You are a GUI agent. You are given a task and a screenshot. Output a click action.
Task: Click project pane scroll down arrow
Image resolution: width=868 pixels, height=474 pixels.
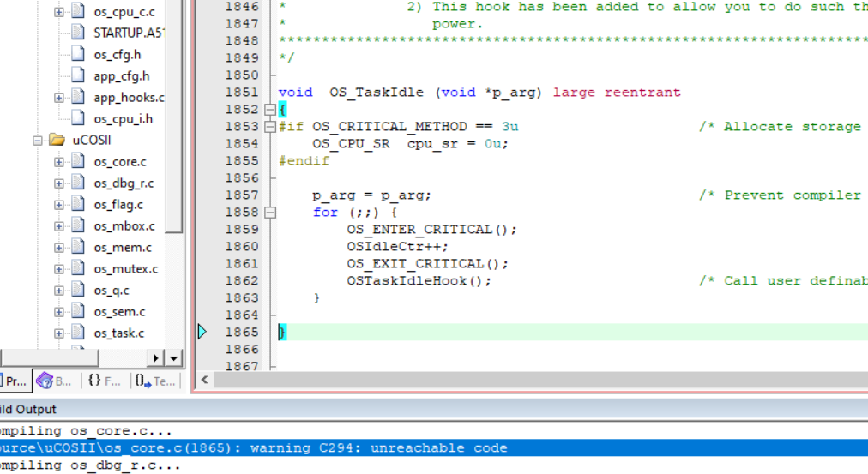coord(174,358)
